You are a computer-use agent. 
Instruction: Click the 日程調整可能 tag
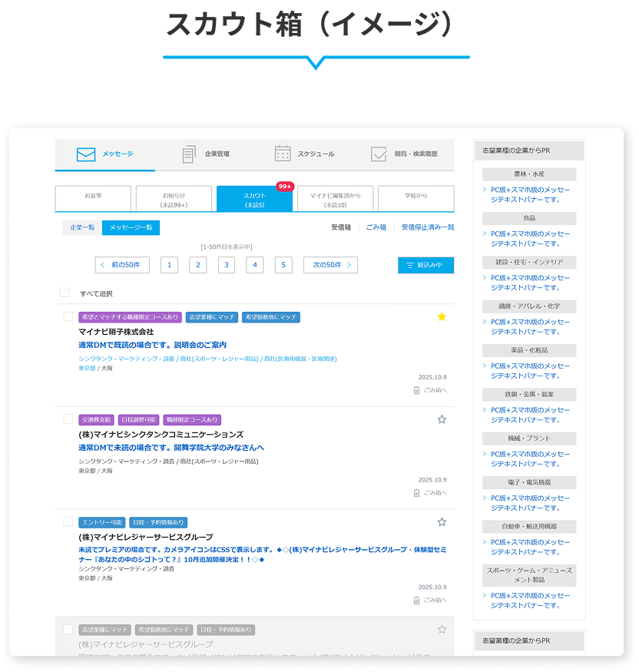(139, 420)
